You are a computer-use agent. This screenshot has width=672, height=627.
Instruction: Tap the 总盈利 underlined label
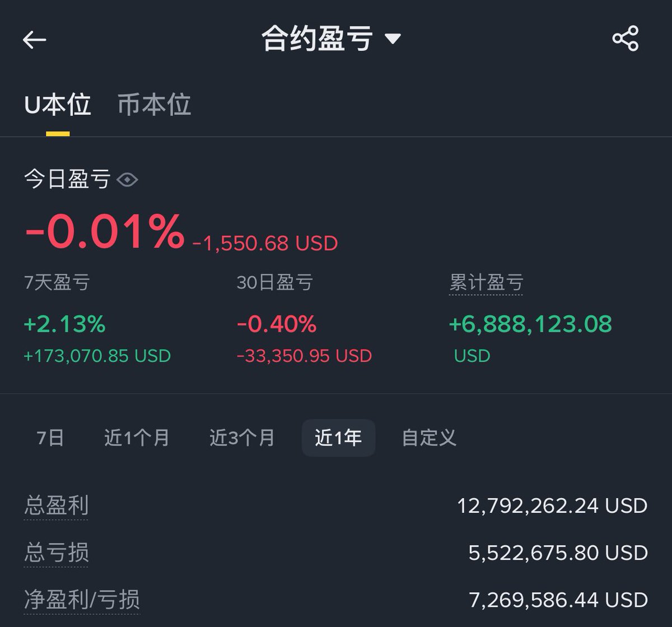(56, 506)
